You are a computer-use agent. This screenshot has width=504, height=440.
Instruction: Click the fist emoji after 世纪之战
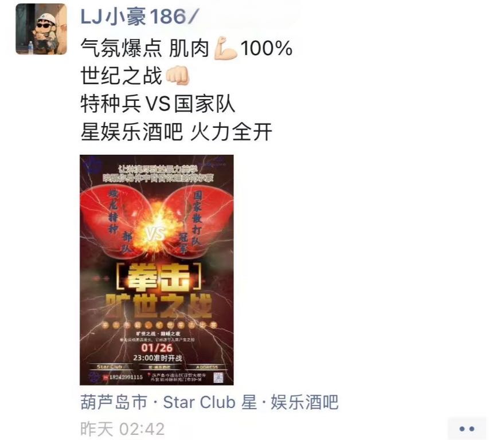coord(177,76)
